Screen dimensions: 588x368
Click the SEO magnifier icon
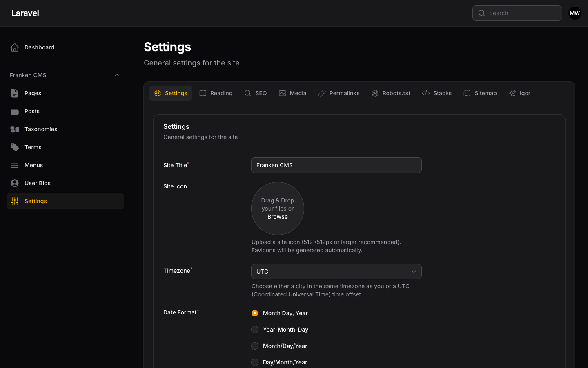pos(247,93)
